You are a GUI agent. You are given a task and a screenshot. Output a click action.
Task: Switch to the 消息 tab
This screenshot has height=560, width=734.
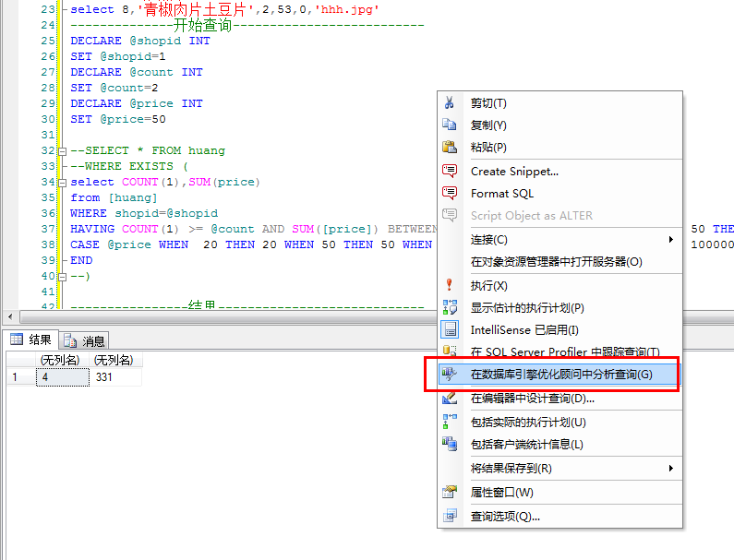click(x=84, y=340)
